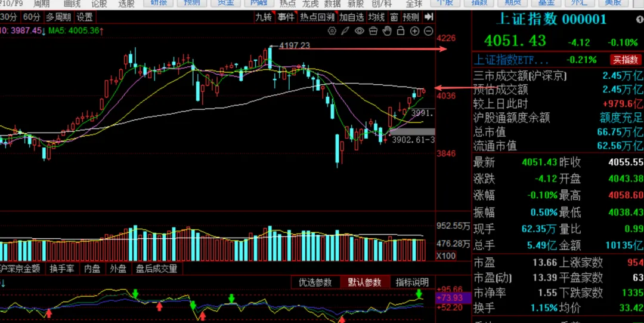Select the 盘后成交量 tab
The image size is (644, 323).
(156, 269)
